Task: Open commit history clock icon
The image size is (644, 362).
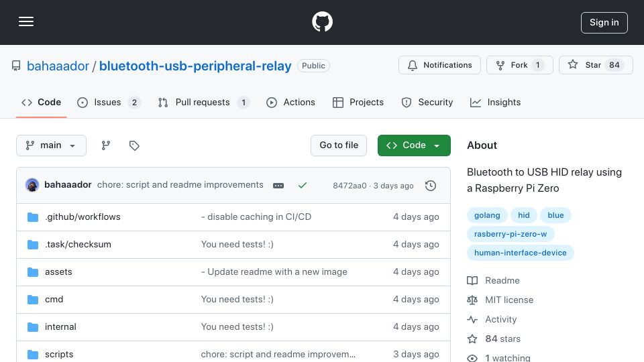Action: (431, 186)
